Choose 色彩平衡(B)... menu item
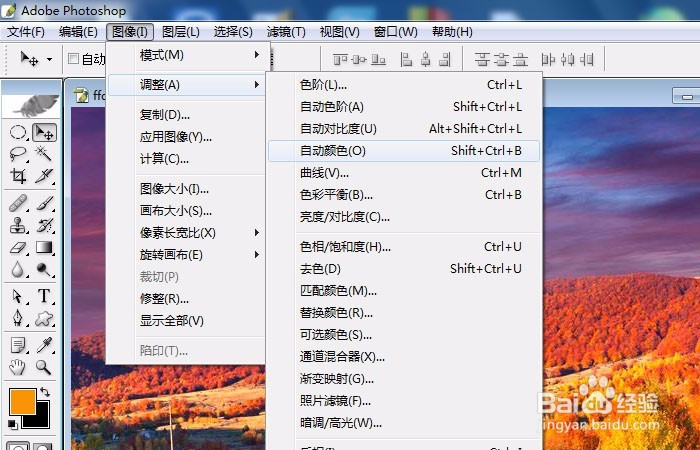 point(404,195)
